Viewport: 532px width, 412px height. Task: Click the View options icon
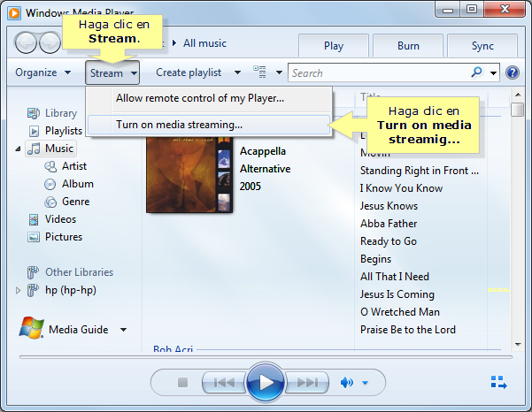point(259,72)
